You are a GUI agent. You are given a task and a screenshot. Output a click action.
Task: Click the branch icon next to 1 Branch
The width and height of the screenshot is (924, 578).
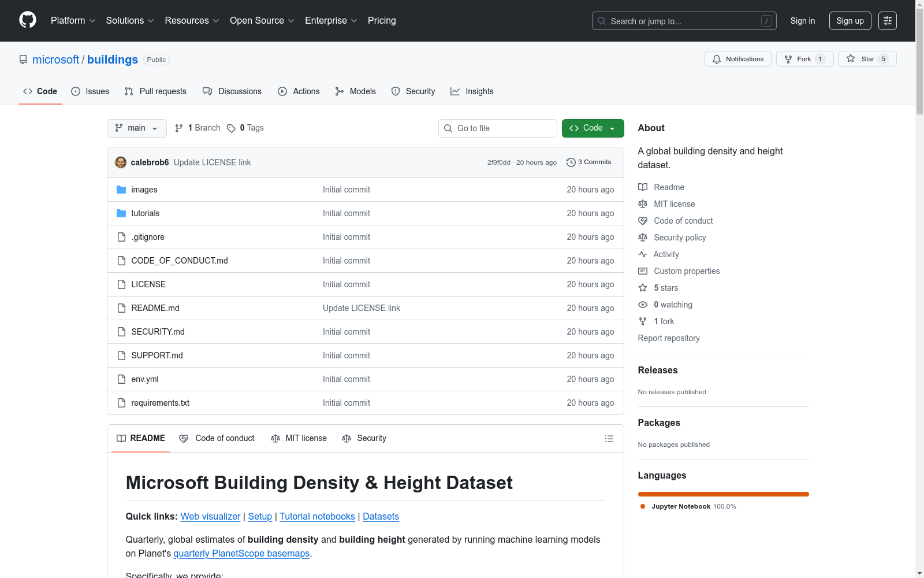tap(179, 128)
